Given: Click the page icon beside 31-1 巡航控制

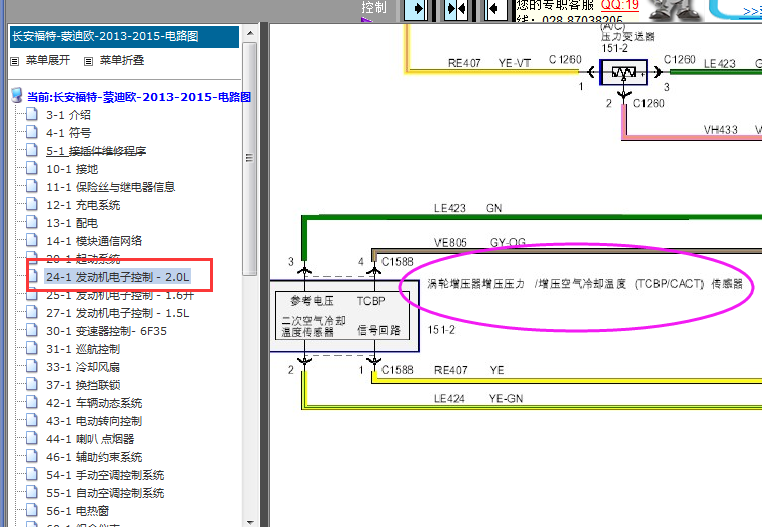Looking at the screenshot, I should point(32,348).
